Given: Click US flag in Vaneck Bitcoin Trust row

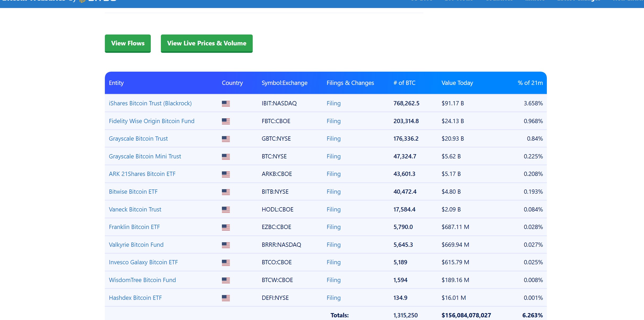Looking at the screenshot, I should coord(226,210).
